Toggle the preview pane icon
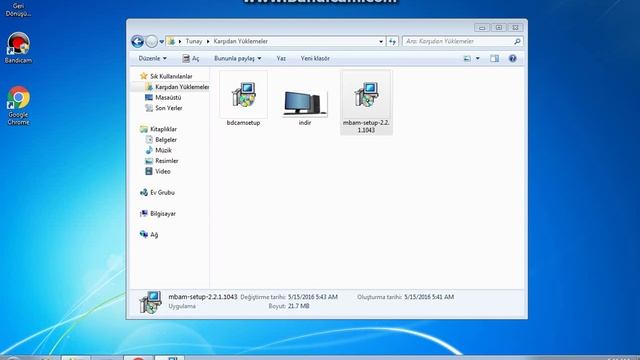The image size is (640, 360). pyautogui.click(x=494, y=58)
